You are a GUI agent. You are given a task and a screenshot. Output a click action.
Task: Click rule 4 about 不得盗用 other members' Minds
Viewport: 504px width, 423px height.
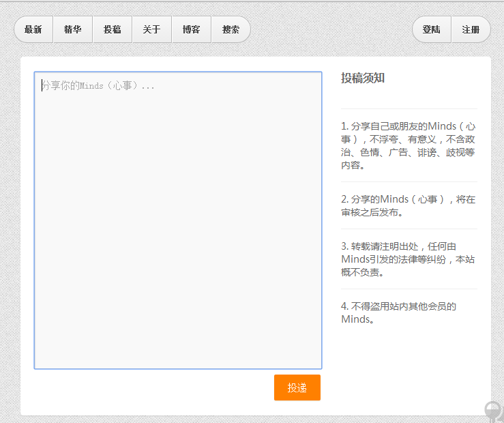(399, 312)
